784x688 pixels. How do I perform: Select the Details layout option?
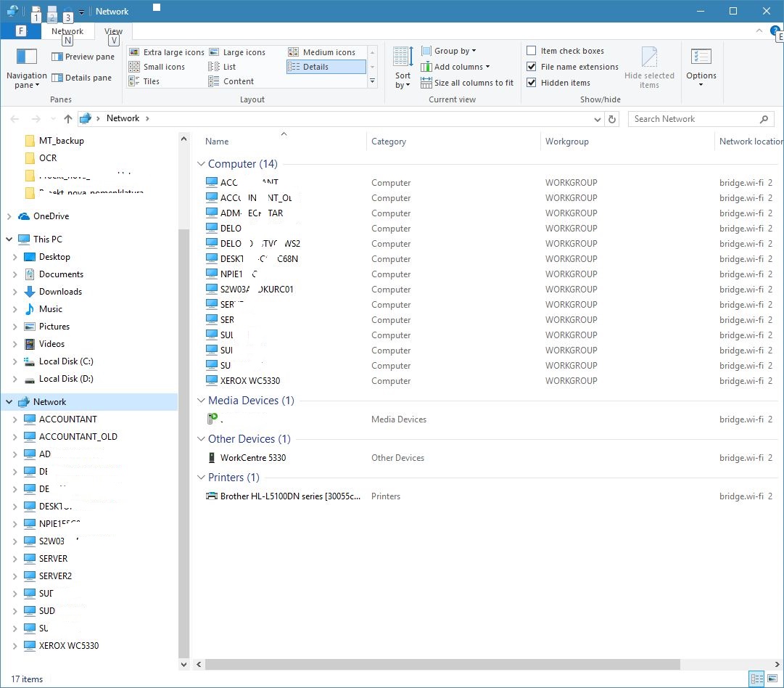[326, 67]
